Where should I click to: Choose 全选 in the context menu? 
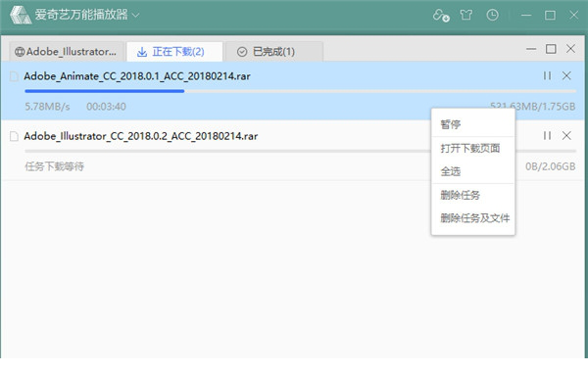tap(473, 171)
